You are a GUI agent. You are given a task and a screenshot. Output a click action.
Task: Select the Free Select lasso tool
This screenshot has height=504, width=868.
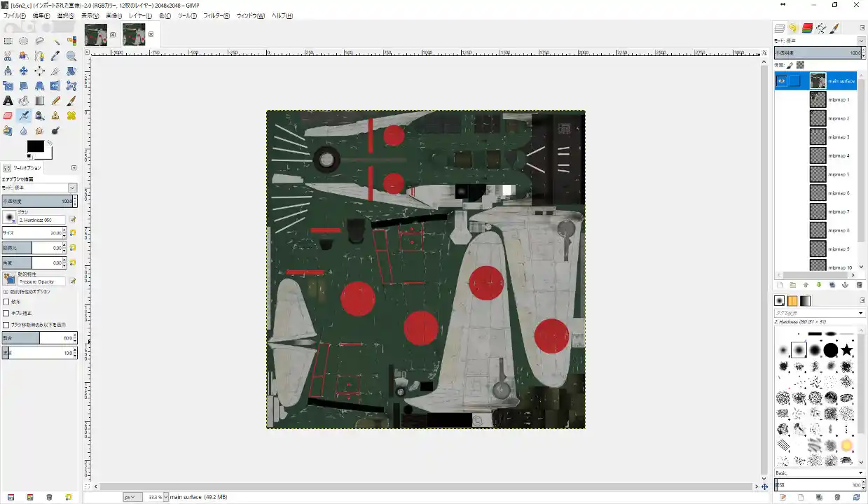tap(40, 41)
